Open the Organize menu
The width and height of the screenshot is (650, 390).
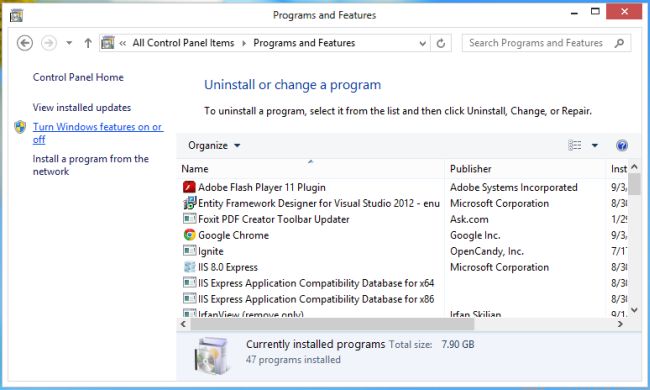(x=214, y=145)
